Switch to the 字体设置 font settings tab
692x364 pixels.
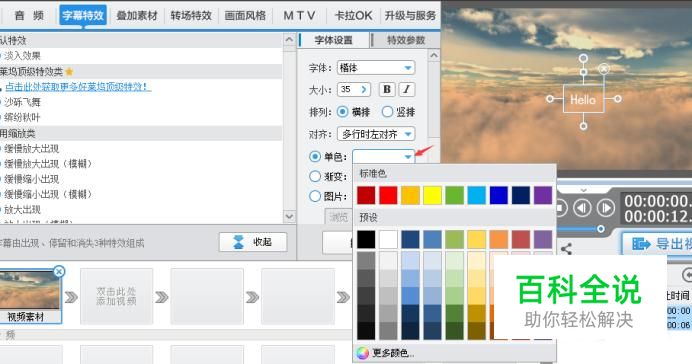pyautogui.click(x=334, y=40)
